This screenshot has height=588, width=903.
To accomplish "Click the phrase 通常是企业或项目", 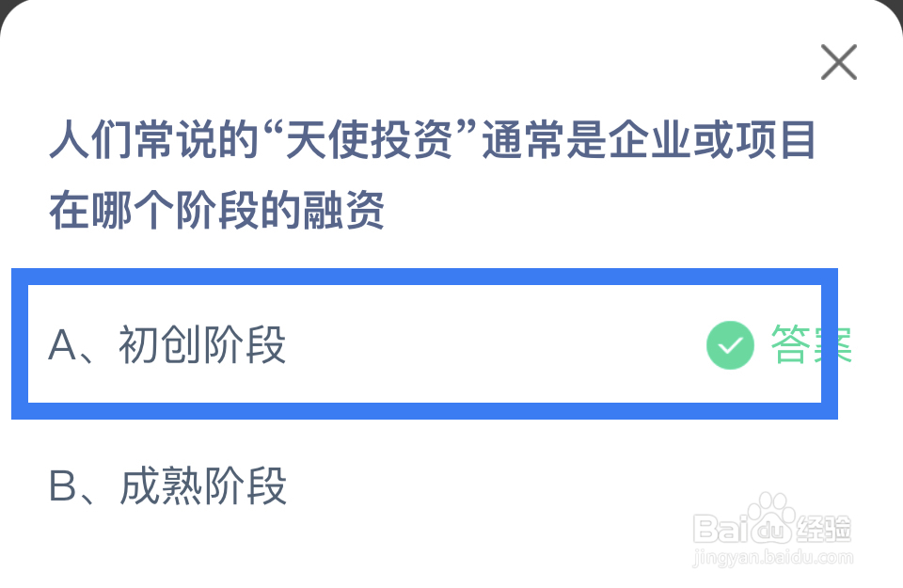I will click(649, 140).
